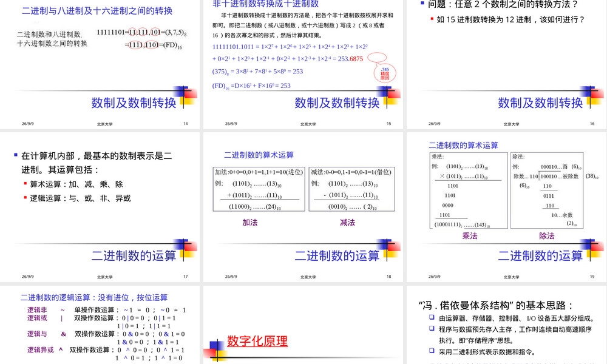Click title 二进制数的运算 on slide 17
607x364 pixels.
tap(134, 255)
